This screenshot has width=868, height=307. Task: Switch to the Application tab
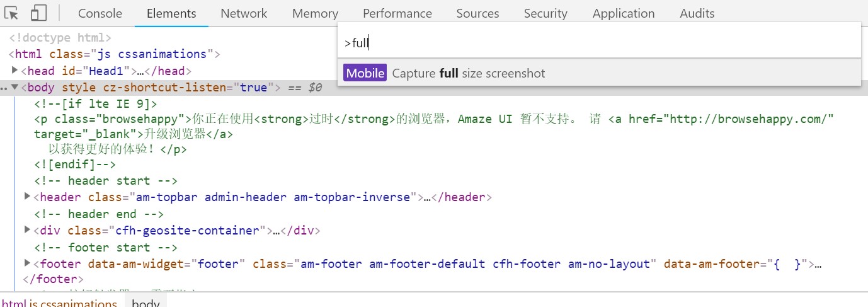pos(624,13)
